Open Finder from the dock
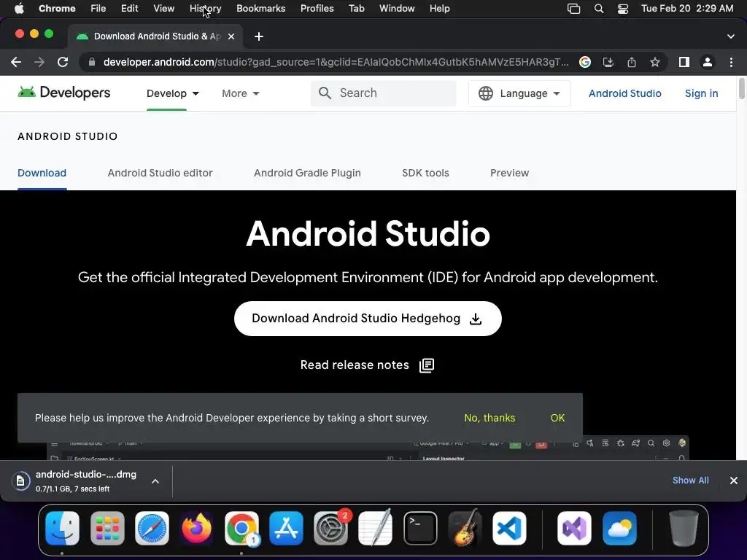This screenshot has height=560, width=747. [63, 528]
